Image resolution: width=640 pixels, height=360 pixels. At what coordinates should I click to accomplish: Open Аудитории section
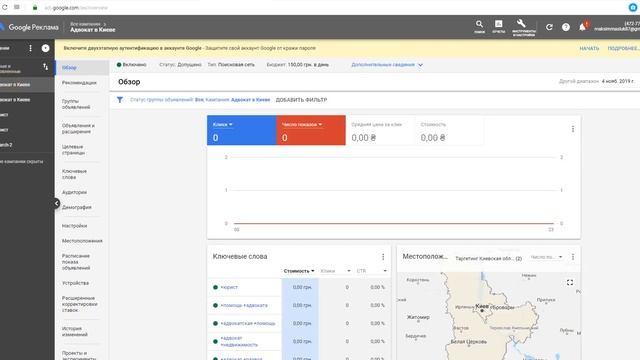point(74,192)
